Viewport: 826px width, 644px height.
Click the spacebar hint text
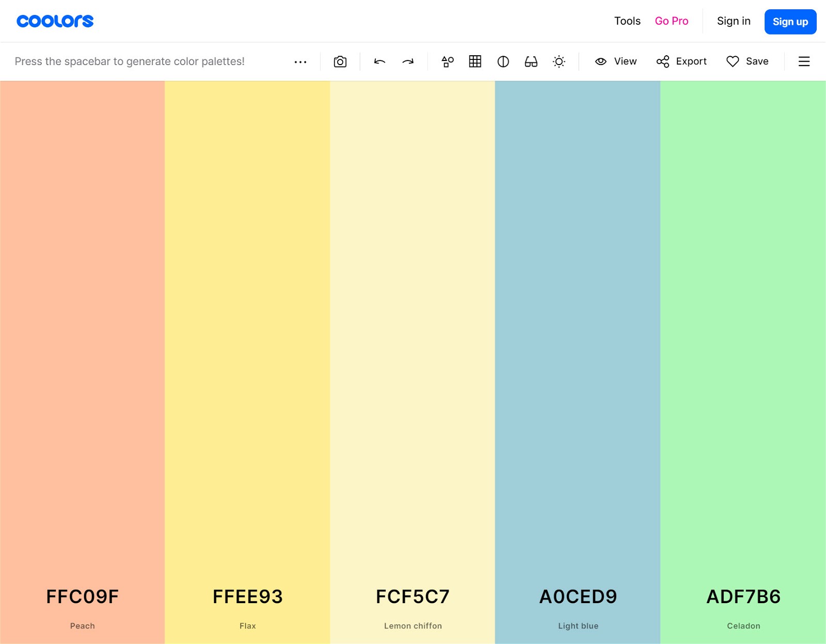pyautogui.click(x=130, y=61)
